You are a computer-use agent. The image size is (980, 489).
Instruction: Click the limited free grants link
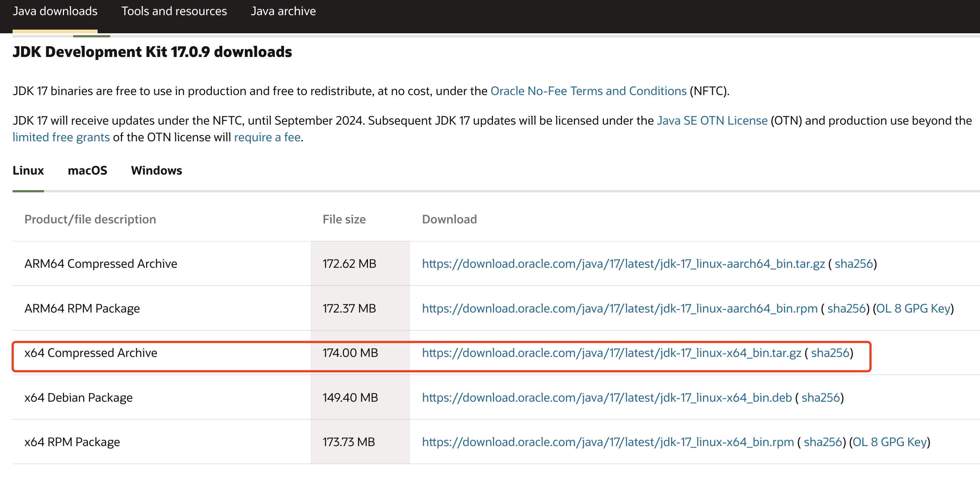[x=61, y=137]
